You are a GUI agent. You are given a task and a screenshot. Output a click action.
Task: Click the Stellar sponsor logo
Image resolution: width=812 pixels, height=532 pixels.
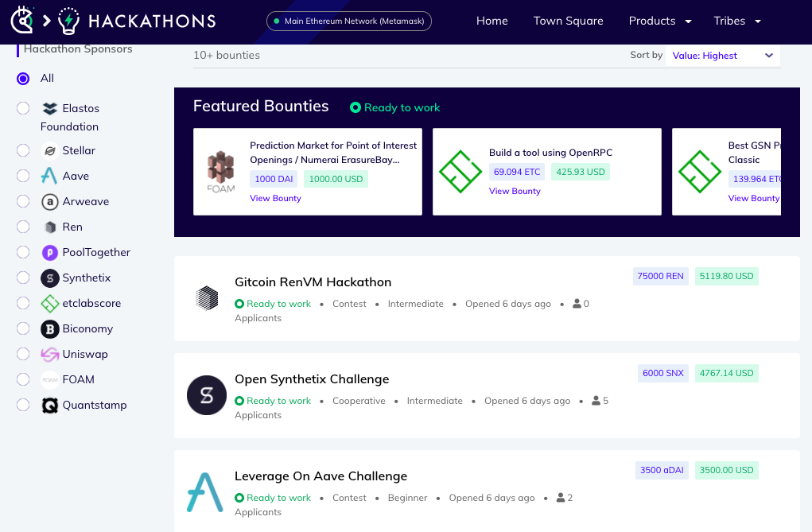click(x=50, y=151)
